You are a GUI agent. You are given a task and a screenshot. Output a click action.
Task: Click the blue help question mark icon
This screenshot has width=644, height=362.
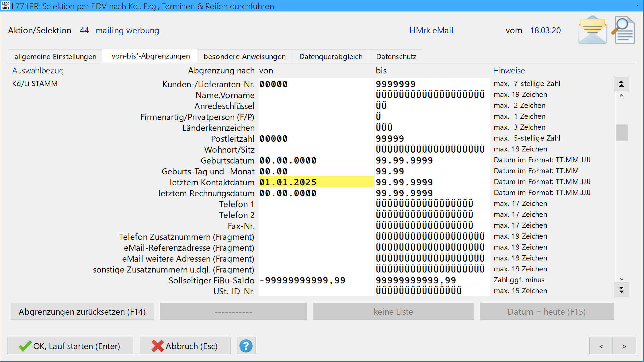point(246,346)
